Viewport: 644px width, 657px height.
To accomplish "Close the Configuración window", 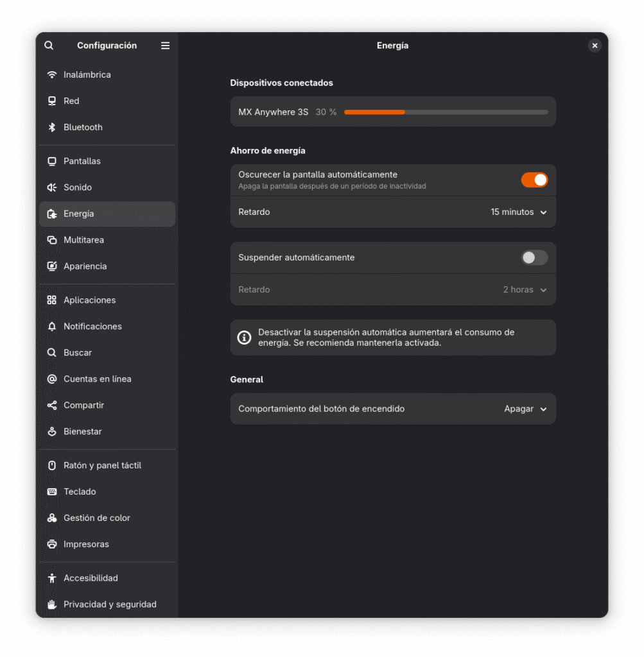I will (595, 46).
